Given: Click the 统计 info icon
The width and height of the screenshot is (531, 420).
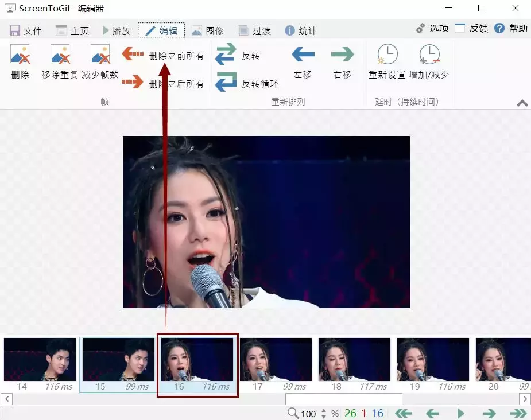Looking at the screenshot, I should 289,30.
